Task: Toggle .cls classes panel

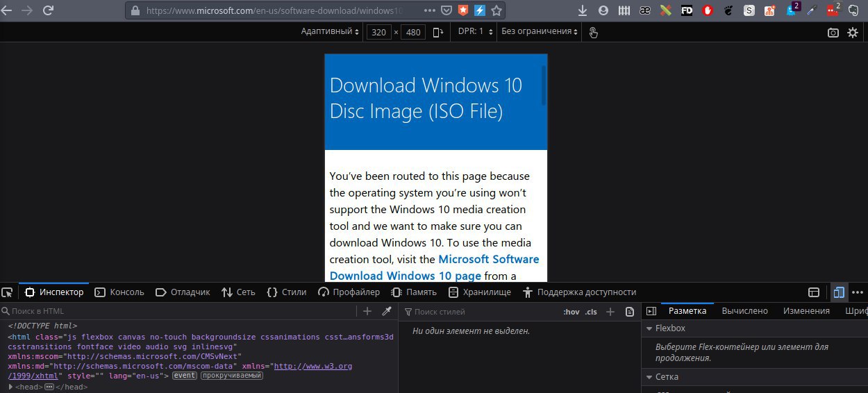Action: tap(591, 312)
